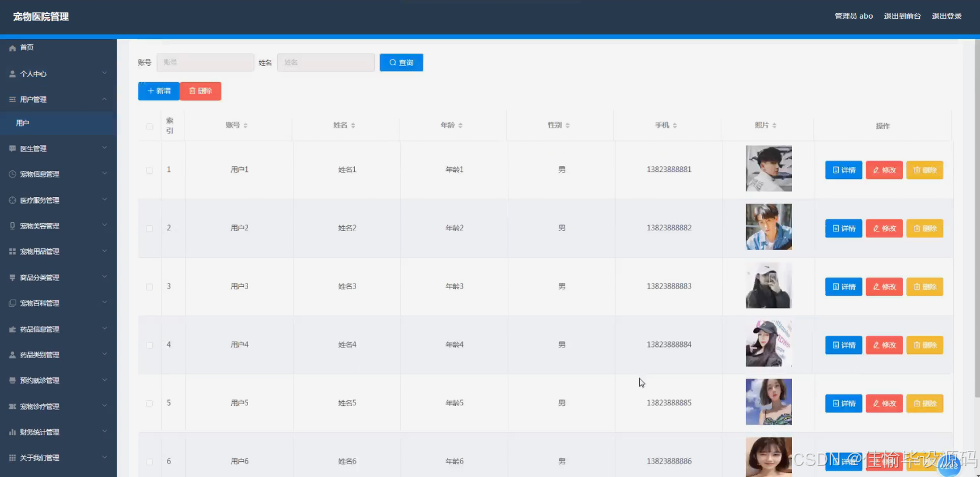Sort by 照片 column arrows
This screenshot has height=477, width=980.
775,125
